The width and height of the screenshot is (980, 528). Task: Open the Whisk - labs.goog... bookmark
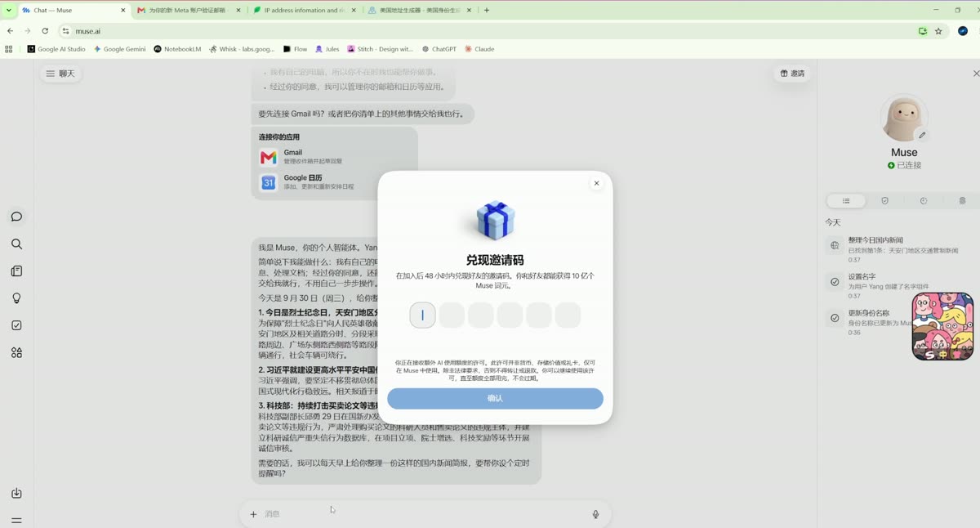[242, 49]
